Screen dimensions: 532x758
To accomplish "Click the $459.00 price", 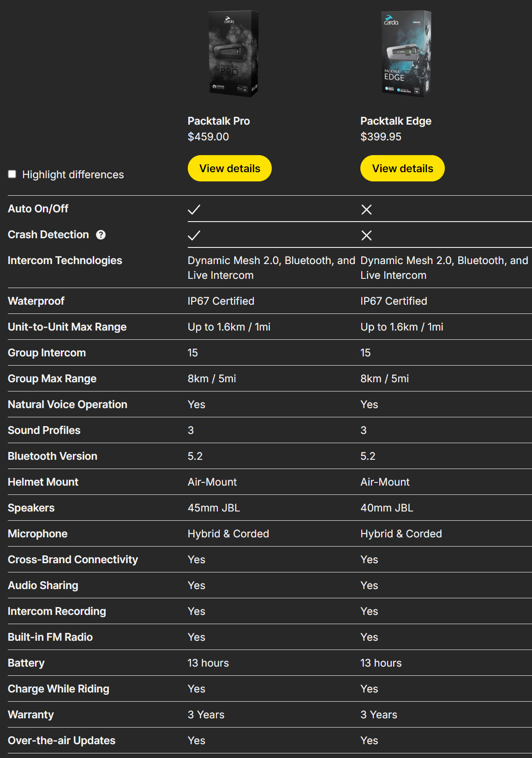I will coord(208,137).
